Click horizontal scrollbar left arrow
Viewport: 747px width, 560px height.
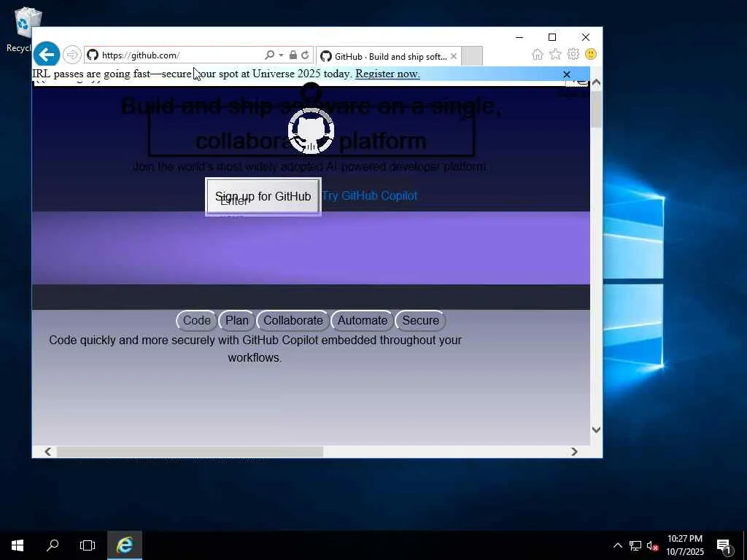coord(47,451)
